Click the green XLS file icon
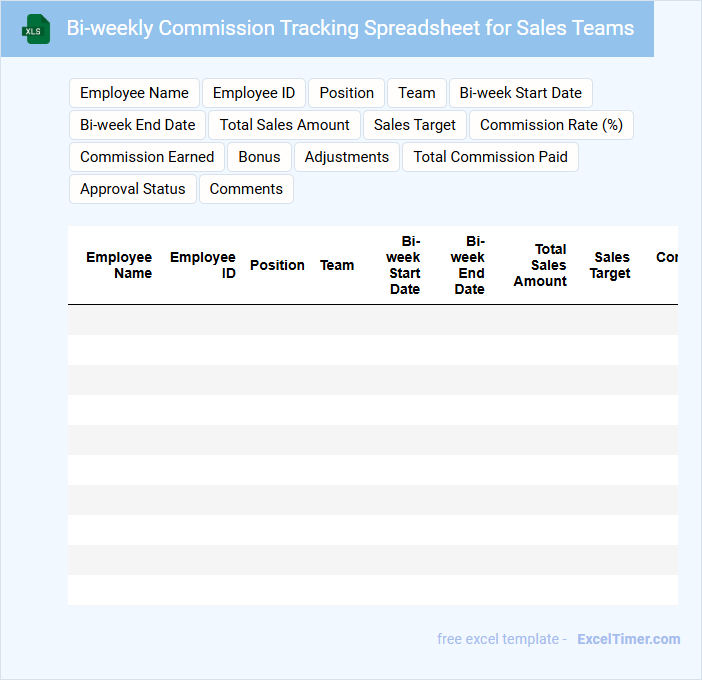 click(x=37, y=29)
